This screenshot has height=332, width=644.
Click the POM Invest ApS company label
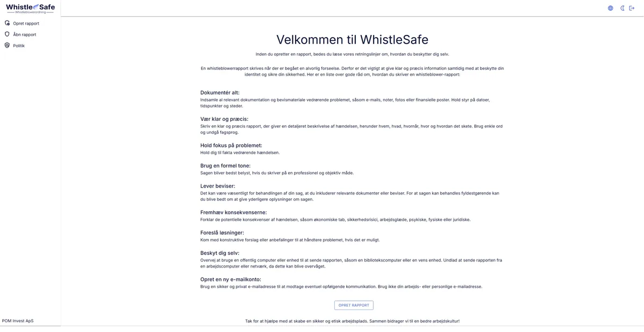(18, 321)
